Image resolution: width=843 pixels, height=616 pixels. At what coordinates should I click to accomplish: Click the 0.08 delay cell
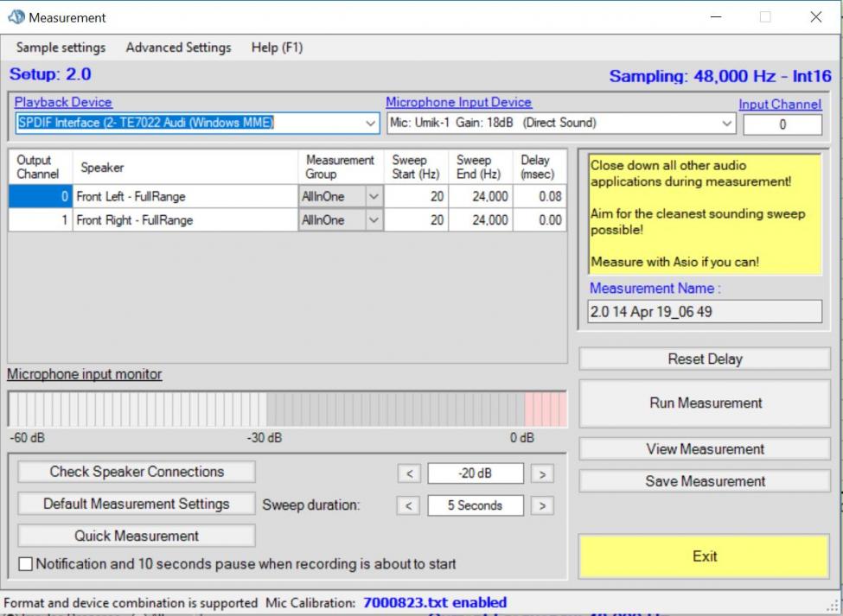click(x=540, y=197)
